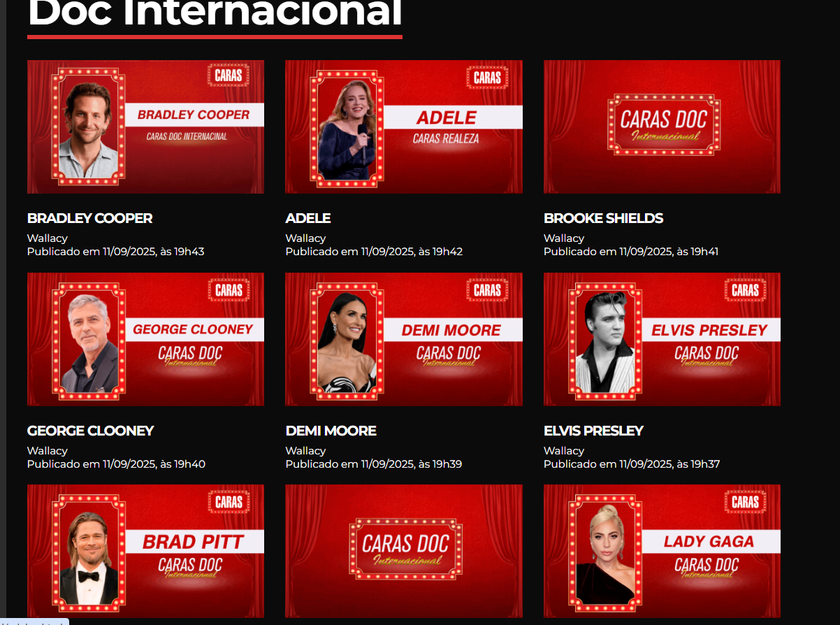This screenshot has width=840, height=625.
Task: Open the plain Caras Doc thumbnail in the bottom row
Action: 404,551
